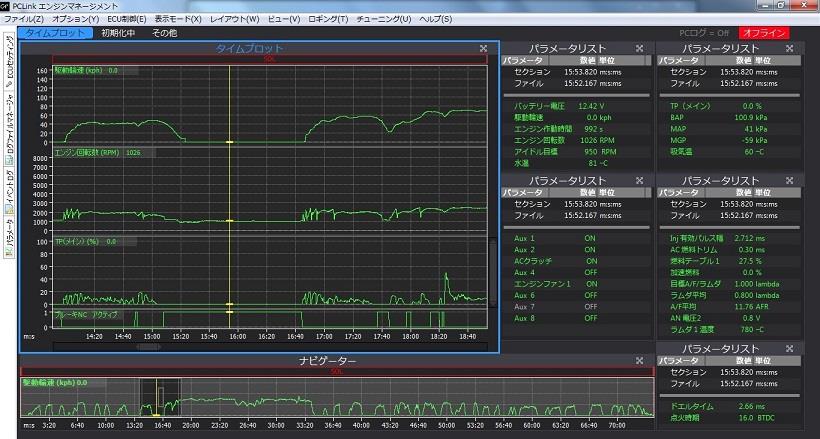Switch to the その他 page tab
The width and height of the screenshot is (820, 439).
[x=164, y=33]
